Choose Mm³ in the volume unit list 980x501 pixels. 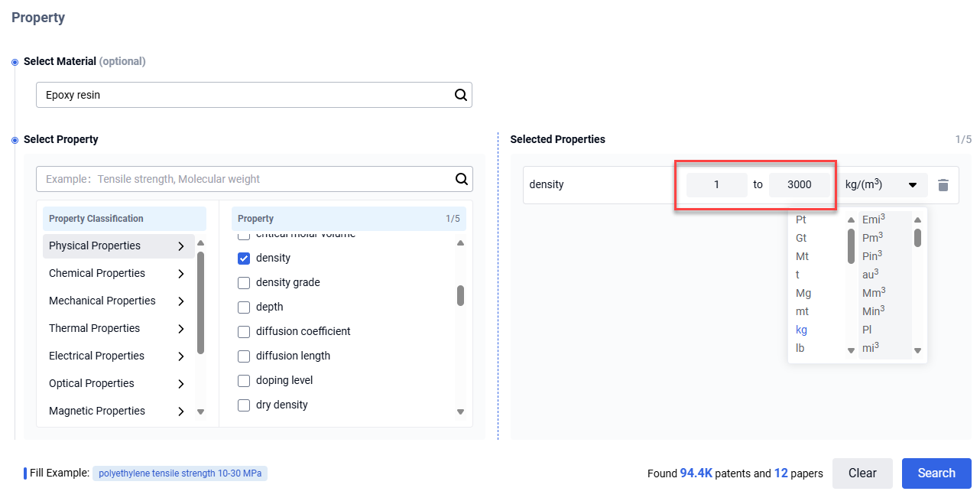(873, 293)
